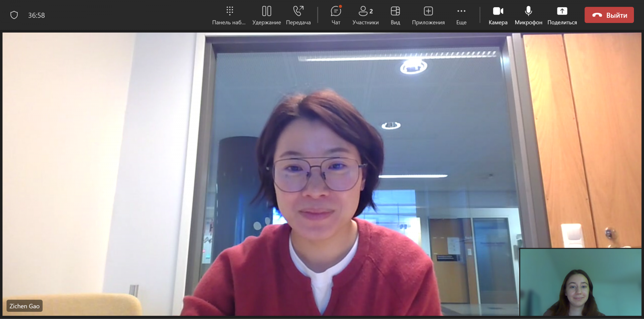Click the Участники label text
This screenshot has height=319, width=644.
365,23
